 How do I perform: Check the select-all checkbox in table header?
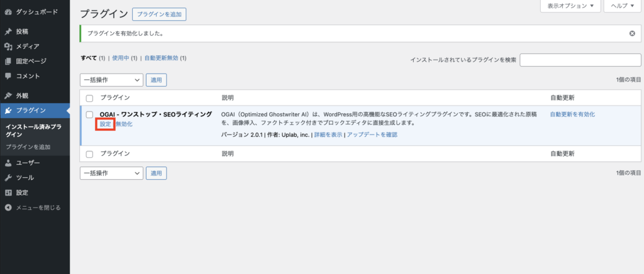point(89,98)
